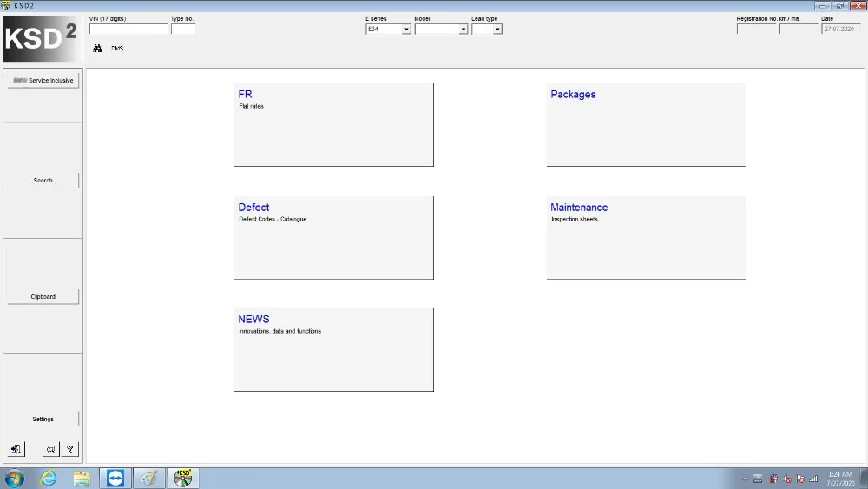The image size is (868, 489).
Task: Click the red security tray icon
Action: [773, 479]
